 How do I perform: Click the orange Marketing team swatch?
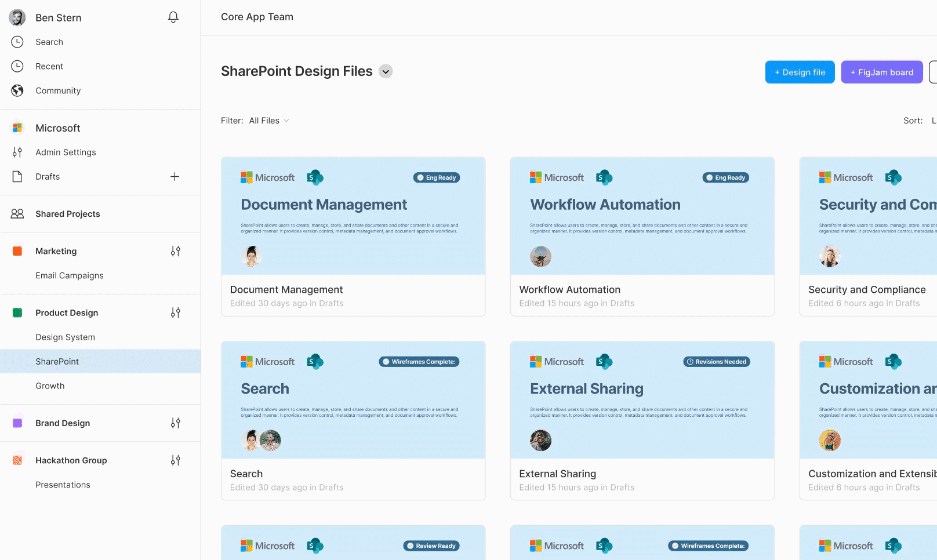17,251
